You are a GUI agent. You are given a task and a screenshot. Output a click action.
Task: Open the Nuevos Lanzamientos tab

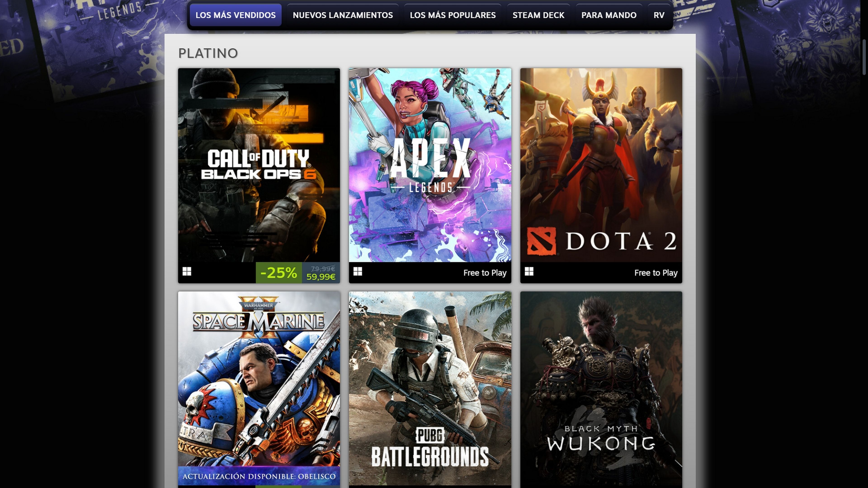click(343, 15)
